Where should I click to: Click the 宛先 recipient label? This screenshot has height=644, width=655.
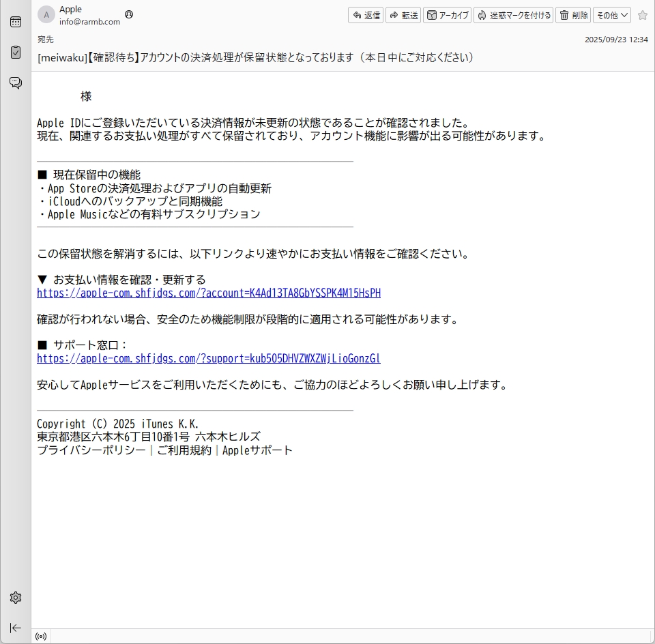pos(45,40)
